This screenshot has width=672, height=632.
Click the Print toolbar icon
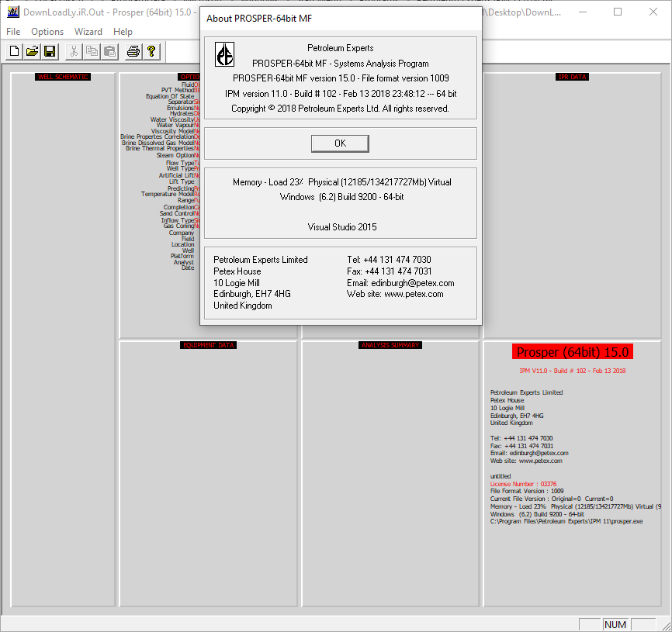pos(133,51)
